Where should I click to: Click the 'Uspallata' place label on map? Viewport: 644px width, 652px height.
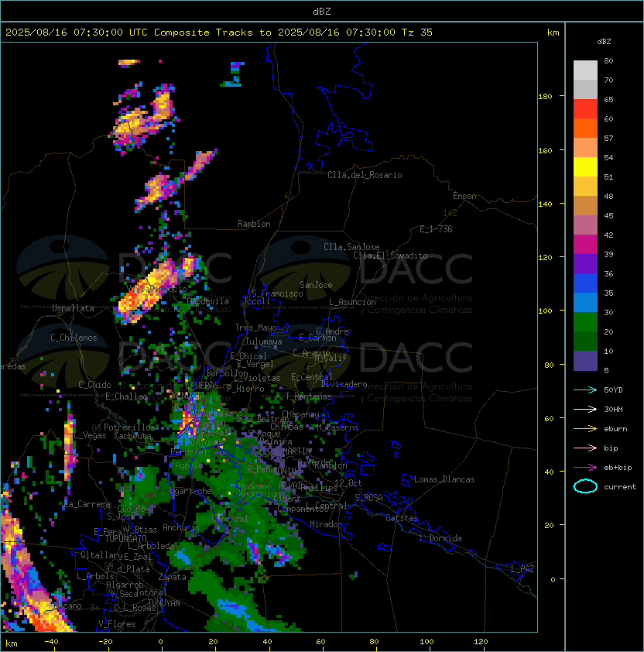73,308
